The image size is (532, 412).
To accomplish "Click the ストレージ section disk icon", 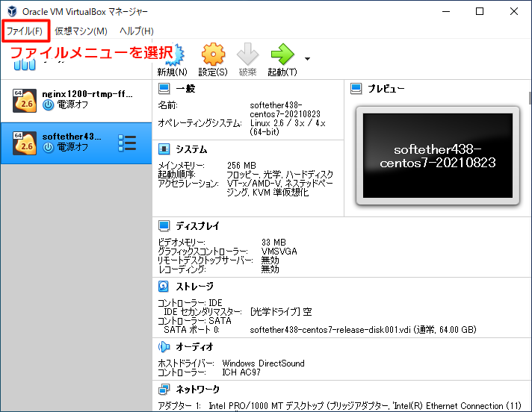I will click(x=164, y=287).
